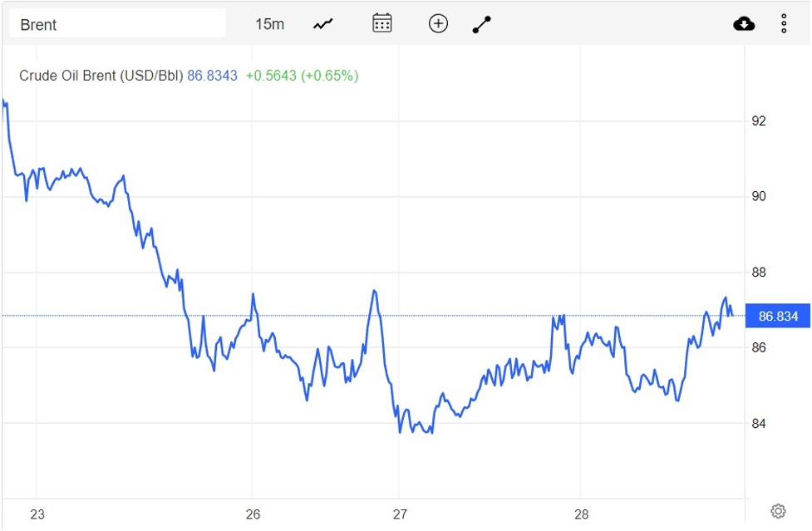The width and height of the screenshot is (812, 531).
Task: Click date label 26 on time axis
Action: [x=253, y=514]
